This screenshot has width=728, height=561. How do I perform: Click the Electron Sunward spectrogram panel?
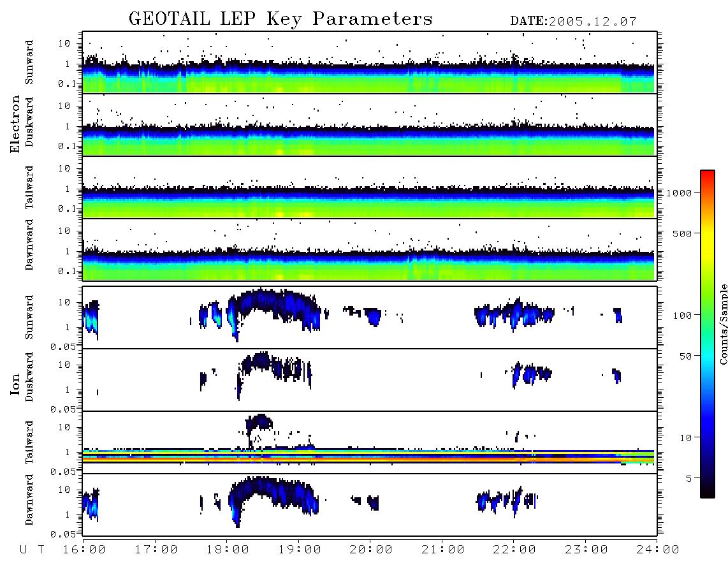coord(370,62)
